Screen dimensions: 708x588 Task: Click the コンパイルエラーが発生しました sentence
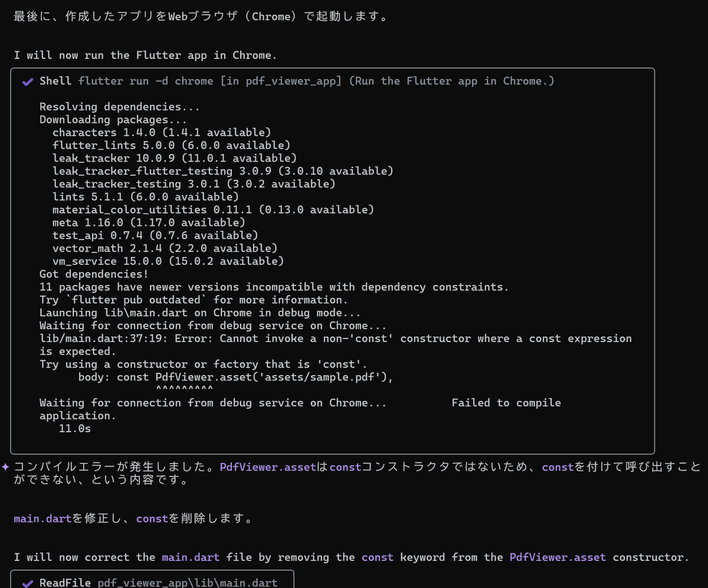tap(117, 467)
